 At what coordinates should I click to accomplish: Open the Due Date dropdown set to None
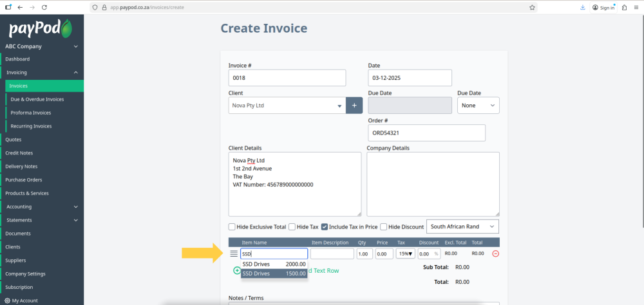[478, 106]
